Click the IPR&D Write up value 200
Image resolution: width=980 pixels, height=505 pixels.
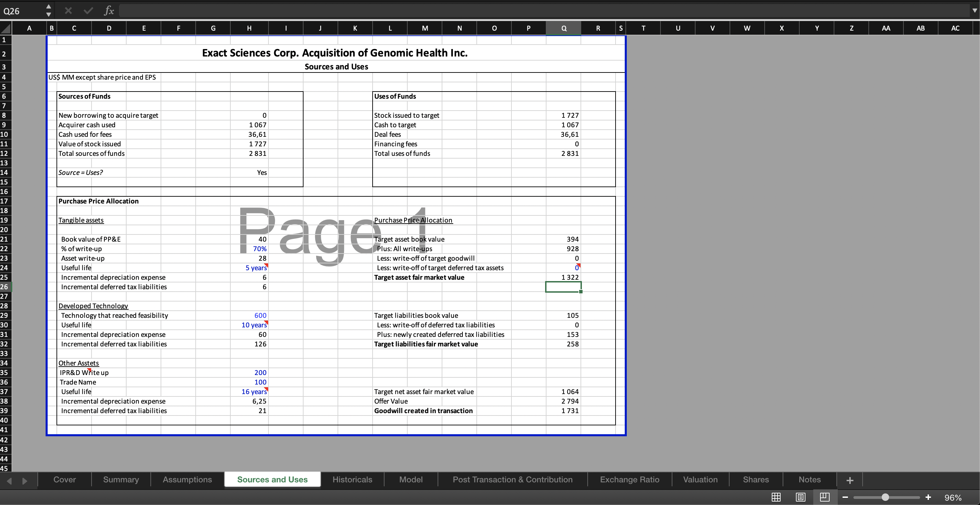pos(249,373)
